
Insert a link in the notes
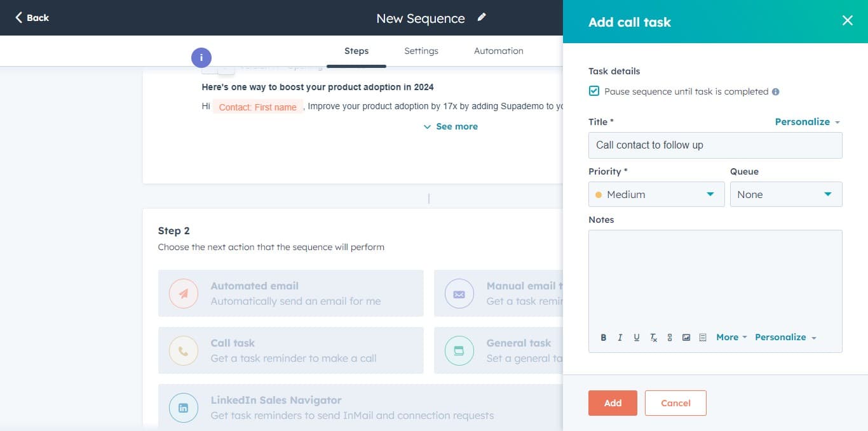click(x=670, y=338)
